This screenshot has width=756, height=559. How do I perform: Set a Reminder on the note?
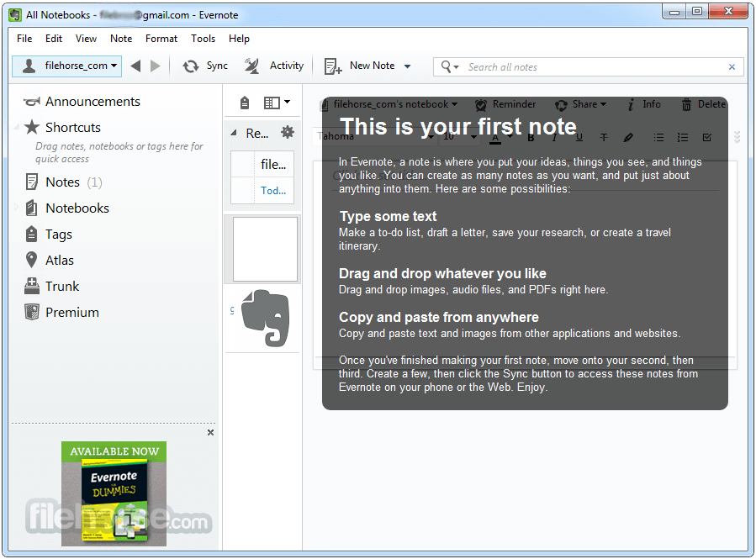click(x=505, y=104)
